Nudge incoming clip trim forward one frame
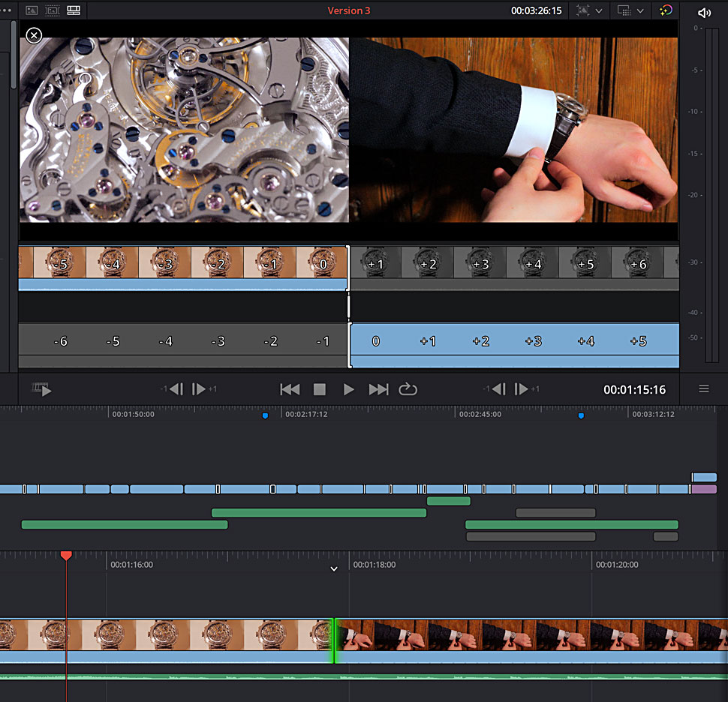The width and height of the screenshot is (728, 702). point(522,388)
